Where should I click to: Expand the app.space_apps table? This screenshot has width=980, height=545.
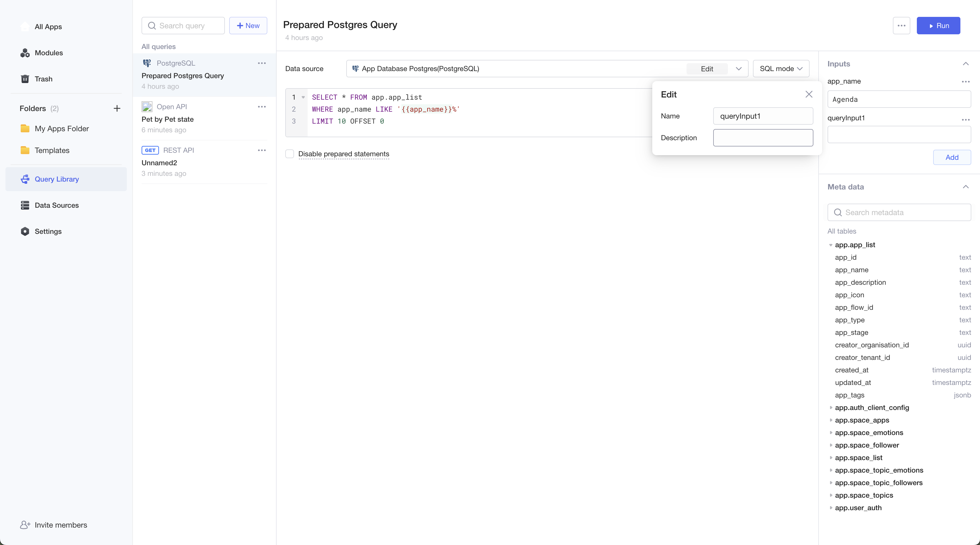pyautogui.click(x=831, y=420)
